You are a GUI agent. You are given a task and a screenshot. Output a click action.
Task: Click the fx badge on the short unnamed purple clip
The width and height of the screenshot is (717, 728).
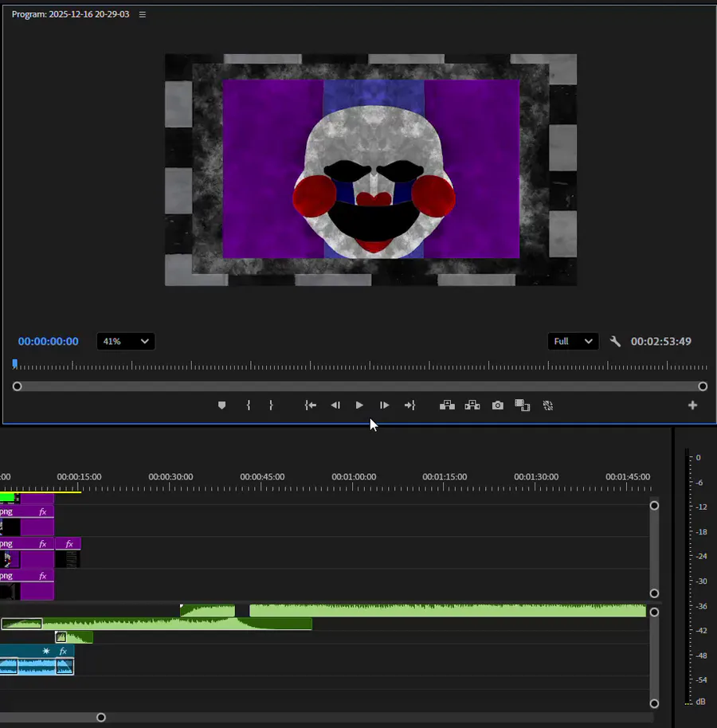pos(69,544)
